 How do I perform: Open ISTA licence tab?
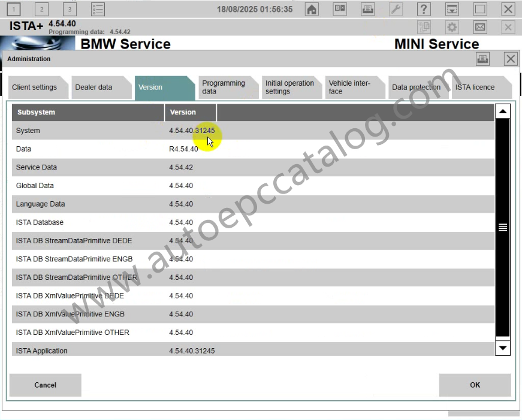tap(481, 87)
